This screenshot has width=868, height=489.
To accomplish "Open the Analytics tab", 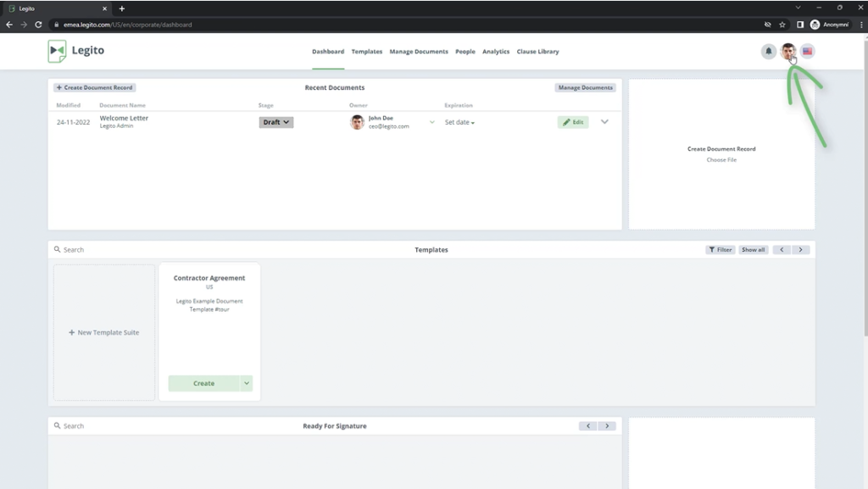I will coord(496,52).
